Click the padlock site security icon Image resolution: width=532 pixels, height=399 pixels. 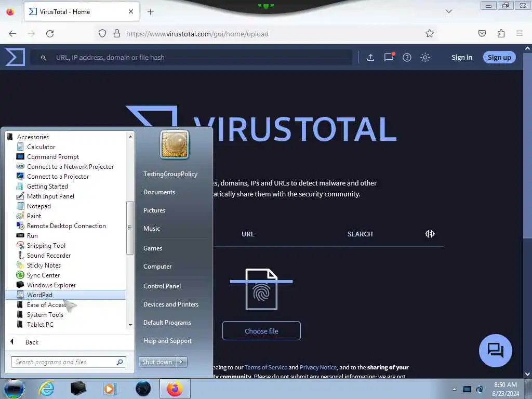pos(117,33)
